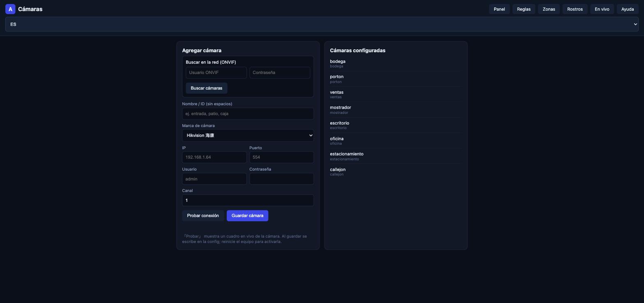Click the Cámaras page title

[30, 9]
